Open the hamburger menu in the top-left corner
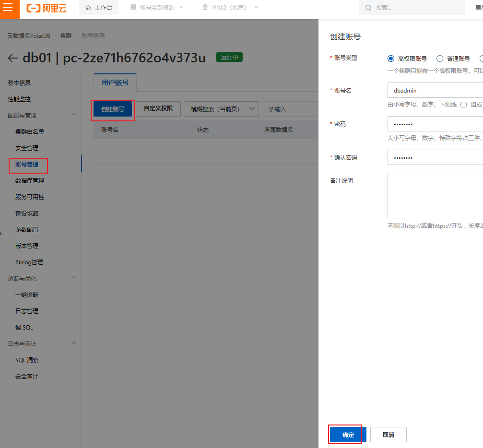 [8, 7]
